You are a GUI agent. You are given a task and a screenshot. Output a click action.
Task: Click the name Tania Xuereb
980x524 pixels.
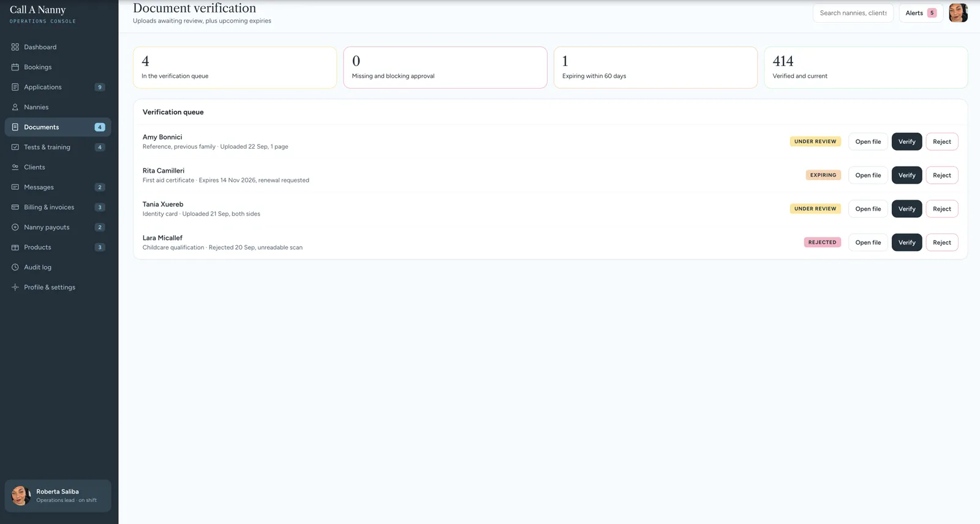pyautogui.click(x=163, y=204)
